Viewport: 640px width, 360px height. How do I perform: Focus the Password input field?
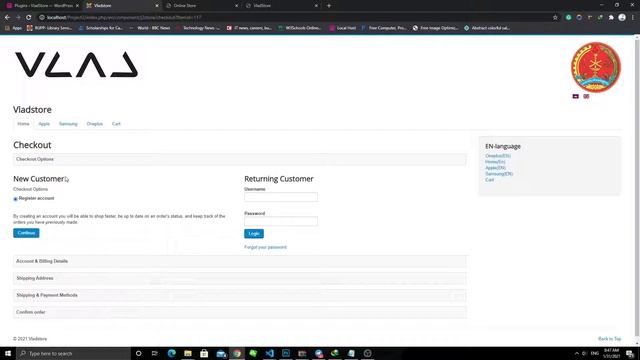tap(281, 221)
